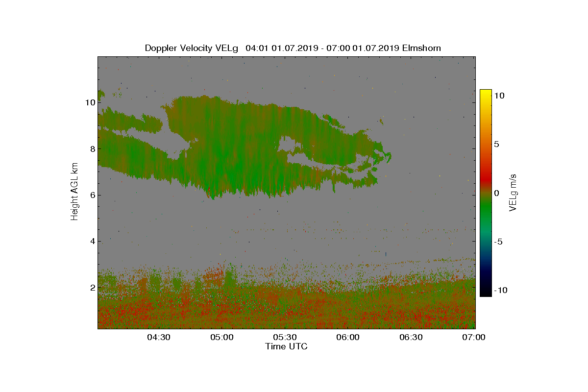
Task: Click the green section of the colorbar
Action: [486, 208]
